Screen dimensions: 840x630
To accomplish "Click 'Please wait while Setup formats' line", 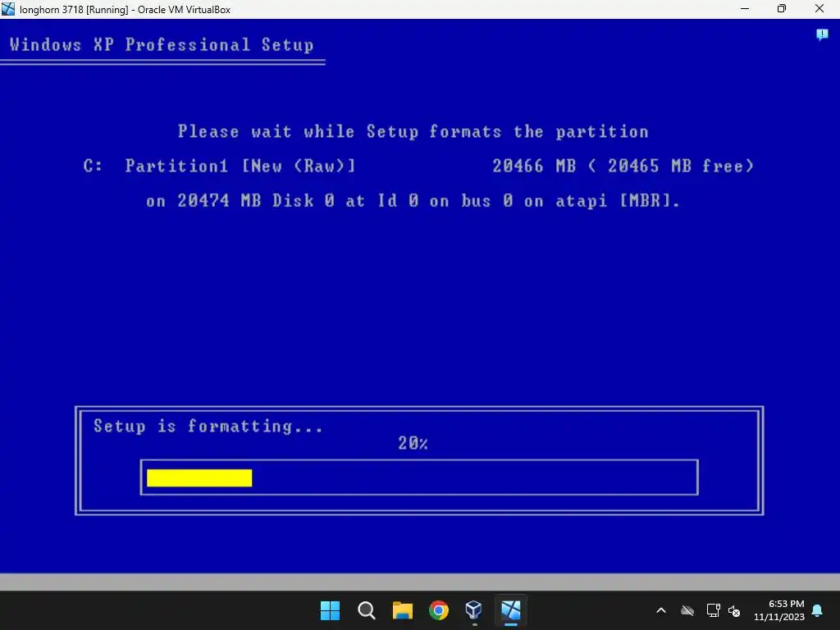I will pyautogui.click(x=413, y=132).
